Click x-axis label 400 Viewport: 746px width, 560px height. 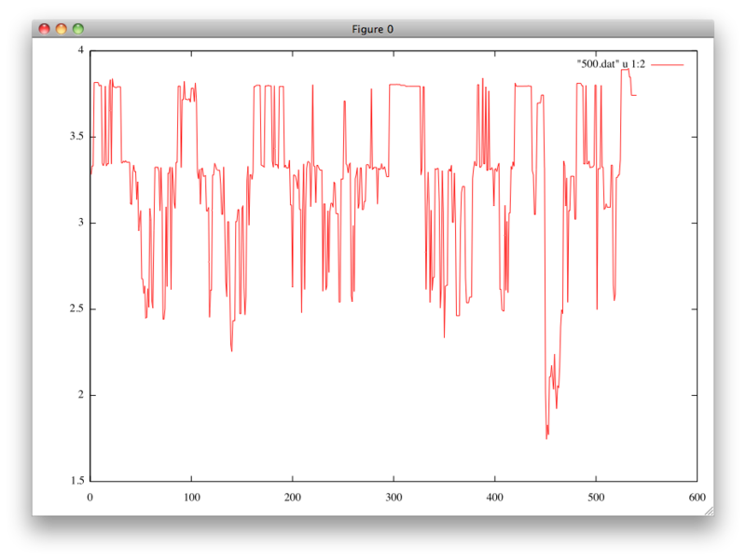[495, 498]
